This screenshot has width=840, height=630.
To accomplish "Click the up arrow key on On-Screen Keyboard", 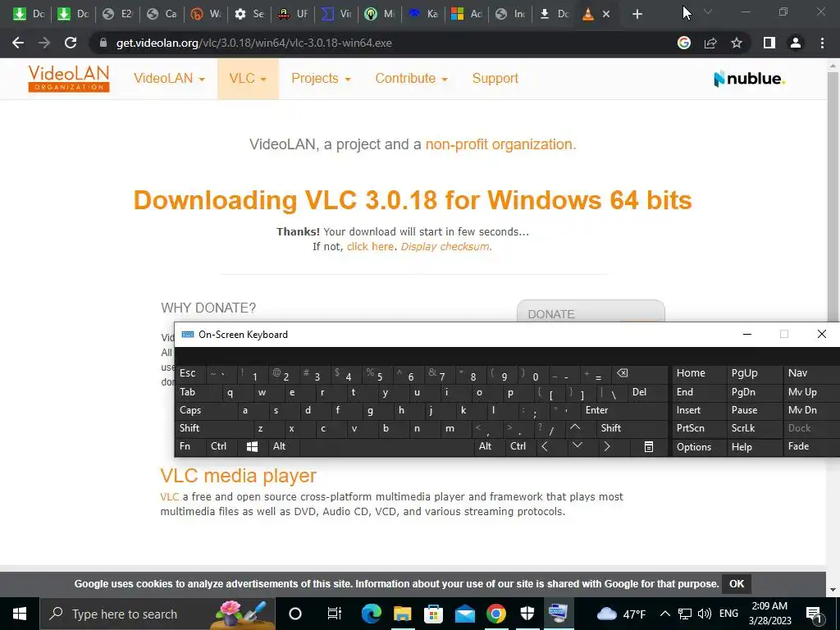I will click(575, 428).
